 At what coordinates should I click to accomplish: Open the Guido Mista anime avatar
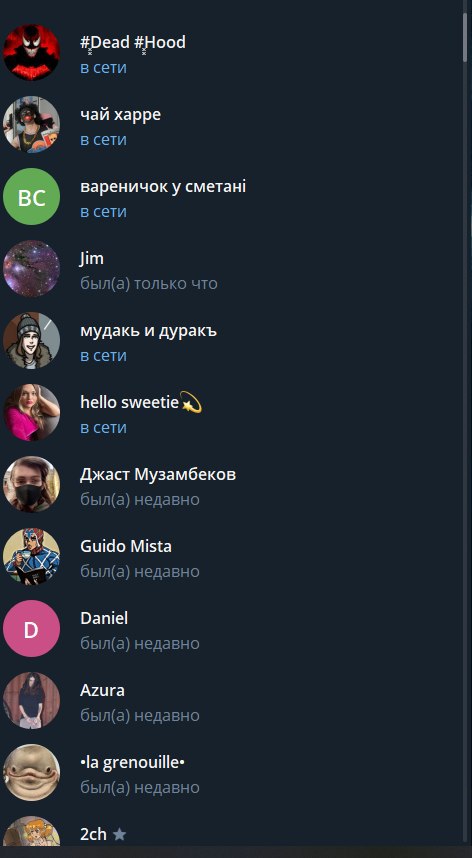tap(31, 556)
